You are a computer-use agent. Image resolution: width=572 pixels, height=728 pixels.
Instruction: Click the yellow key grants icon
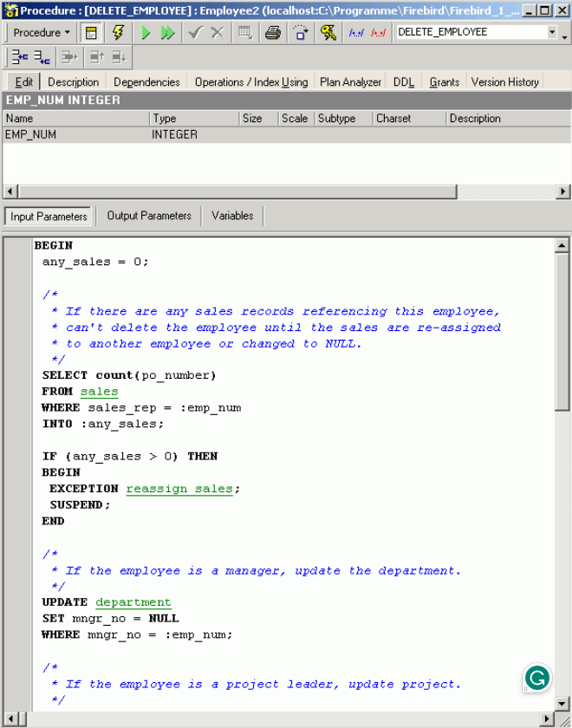(328, 33)
